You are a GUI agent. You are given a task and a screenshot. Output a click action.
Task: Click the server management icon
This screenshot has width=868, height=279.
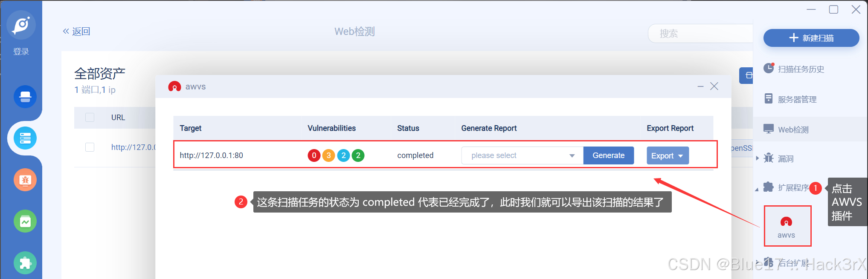pos(769,98)
